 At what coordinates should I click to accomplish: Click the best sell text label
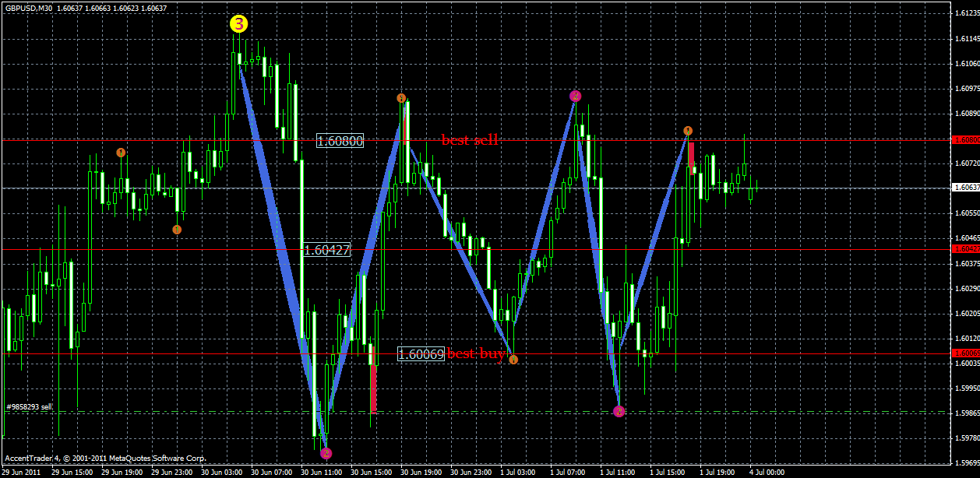[469, 141]
